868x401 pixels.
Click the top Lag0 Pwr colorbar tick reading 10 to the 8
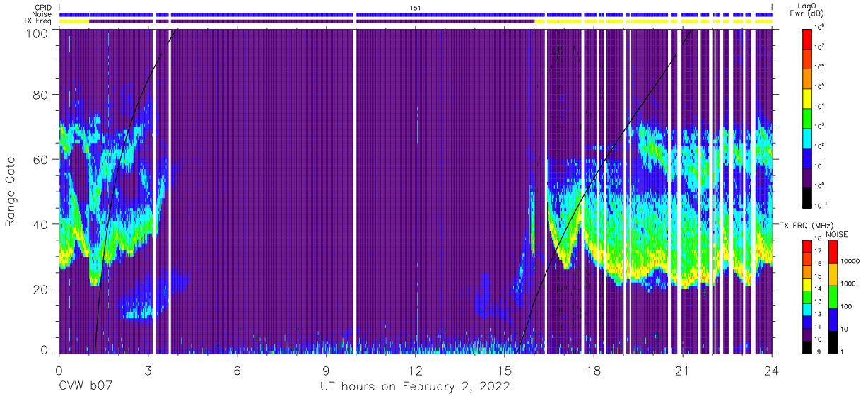[820, 27]
